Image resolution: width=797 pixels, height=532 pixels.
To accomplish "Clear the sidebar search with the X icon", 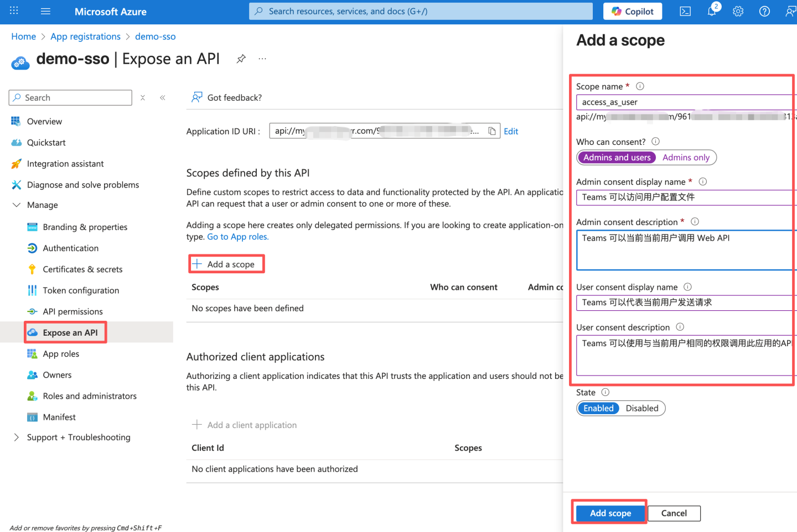I will pos(143,98).
